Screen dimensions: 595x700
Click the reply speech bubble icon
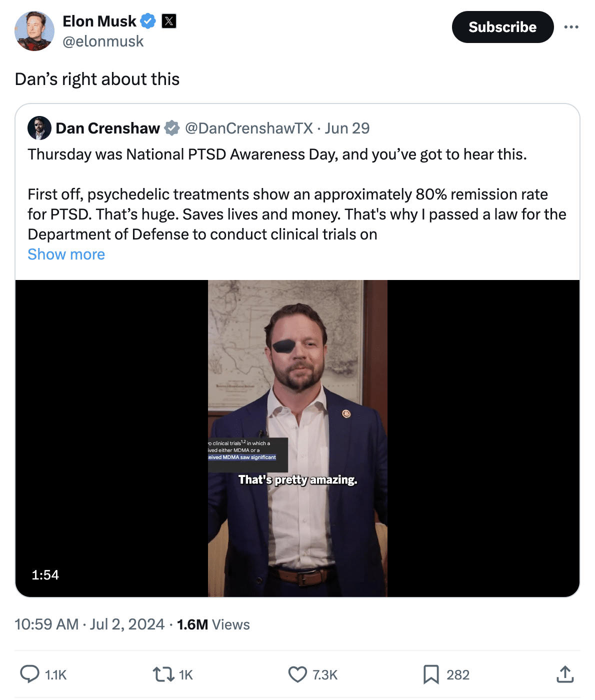coord(29,674)
